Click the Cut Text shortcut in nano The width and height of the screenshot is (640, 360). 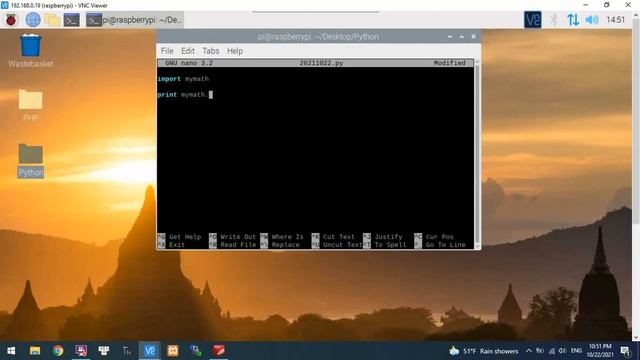333,237
